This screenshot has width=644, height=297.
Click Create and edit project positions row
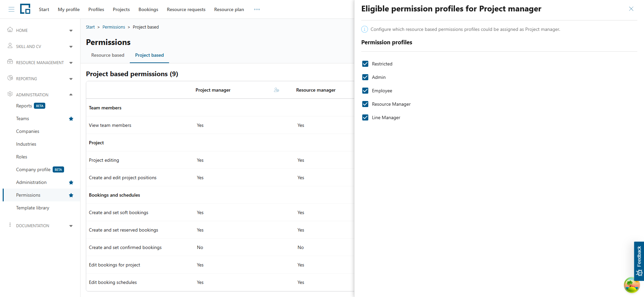click(123, 178)
